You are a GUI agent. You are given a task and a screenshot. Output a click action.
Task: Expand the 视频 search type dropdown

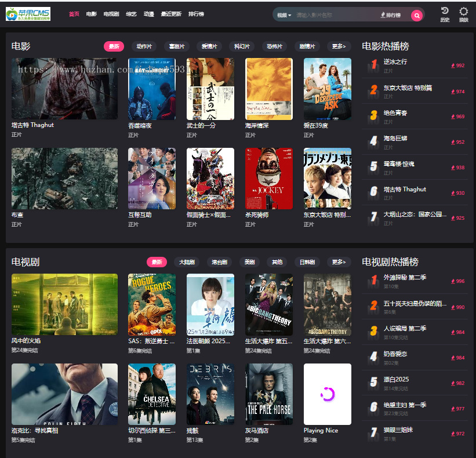284,15
